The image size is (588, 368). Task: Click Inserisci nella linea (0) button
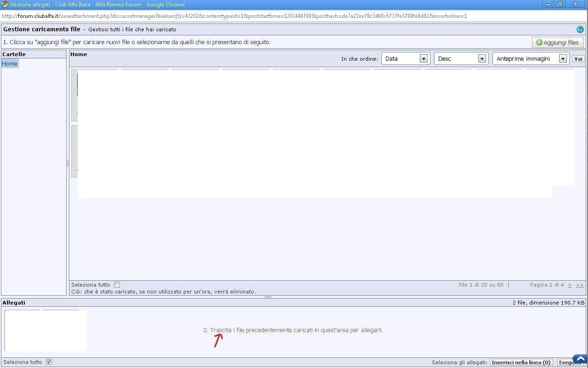pyautogui.click(x=521, y=362)
